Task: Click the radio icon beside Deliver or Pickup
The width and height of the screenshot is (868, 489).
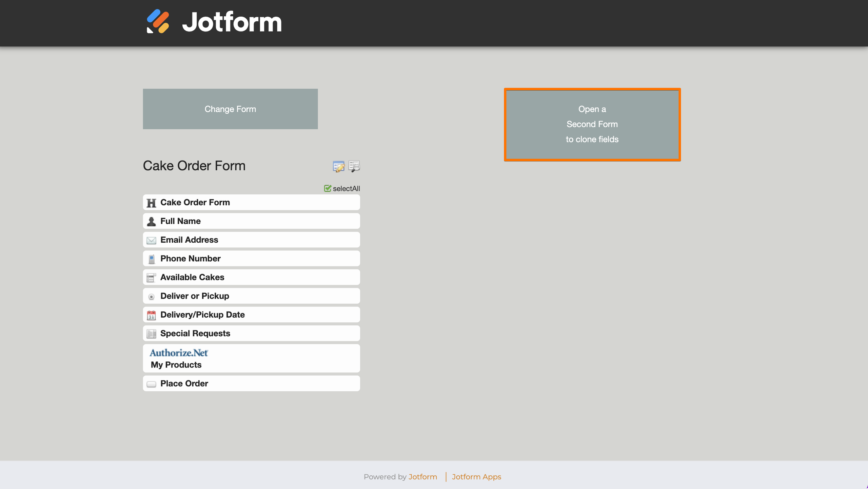Action: tap(151, 297)
